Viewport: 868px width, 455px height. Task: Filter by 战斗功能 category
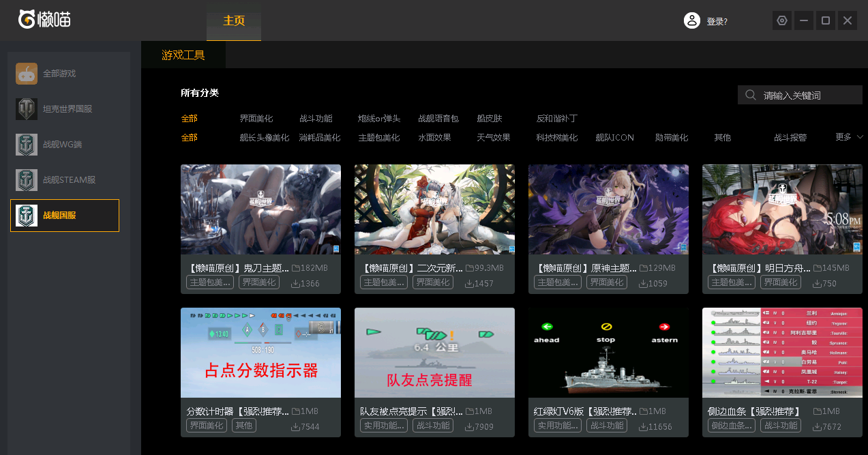pyautogui.click(x=316, y=119)
